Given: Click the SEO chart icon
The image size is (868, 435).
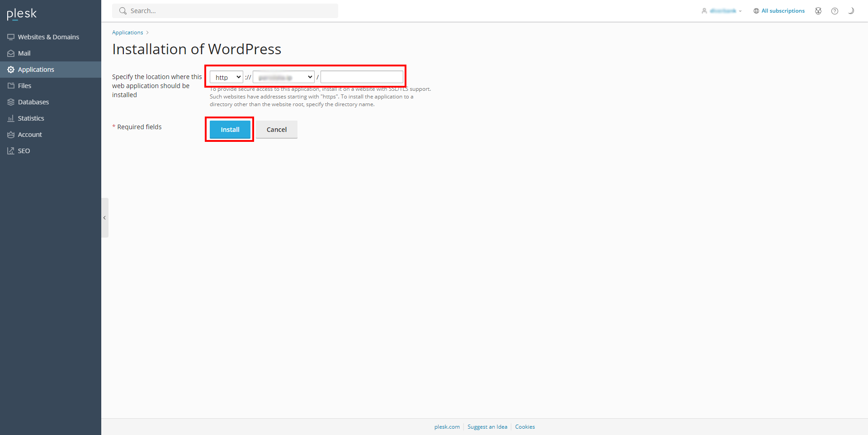Looking at the screenshot, I should coord(11,151).
